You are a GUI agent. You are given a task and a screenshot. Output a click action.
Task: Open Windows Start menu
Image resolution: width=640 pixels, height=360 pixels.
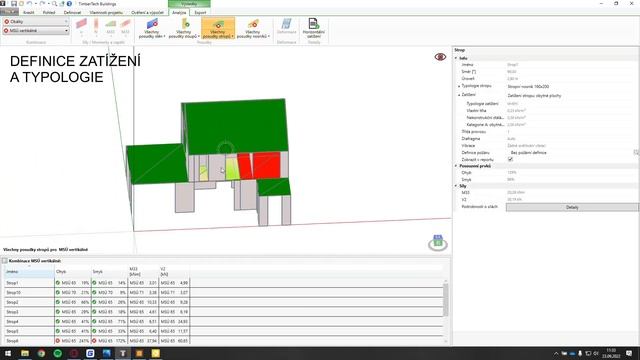8,353
